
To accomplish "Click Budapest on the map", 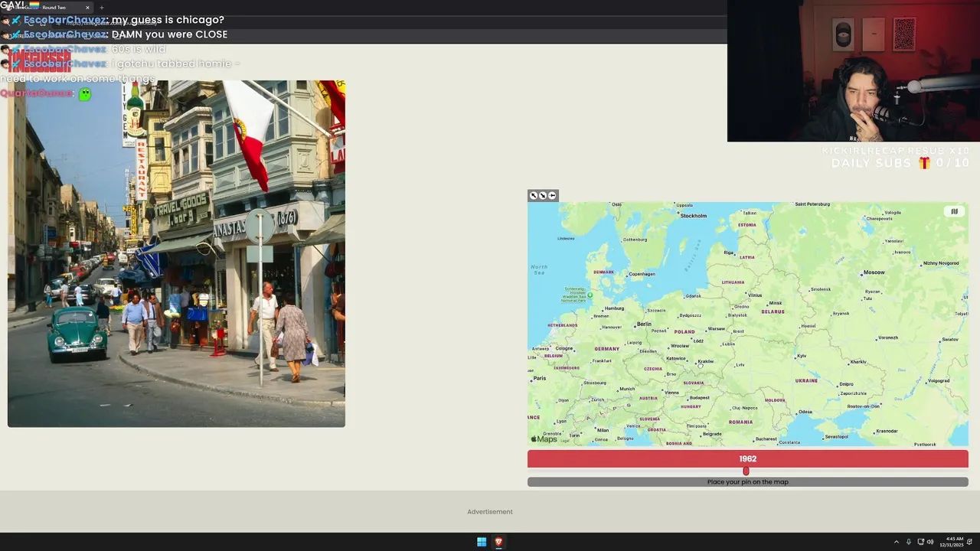I will [699, 398].
